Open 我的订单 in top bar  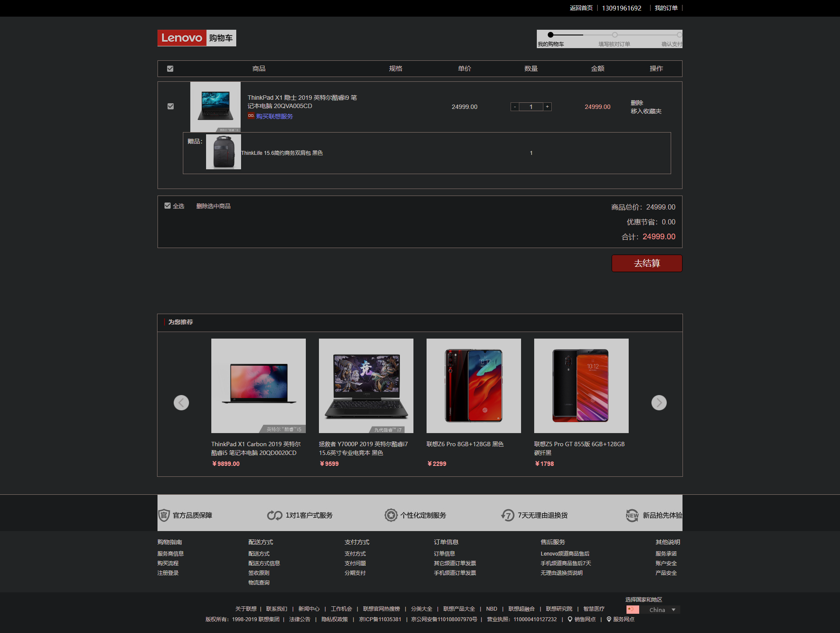[666, 8]
